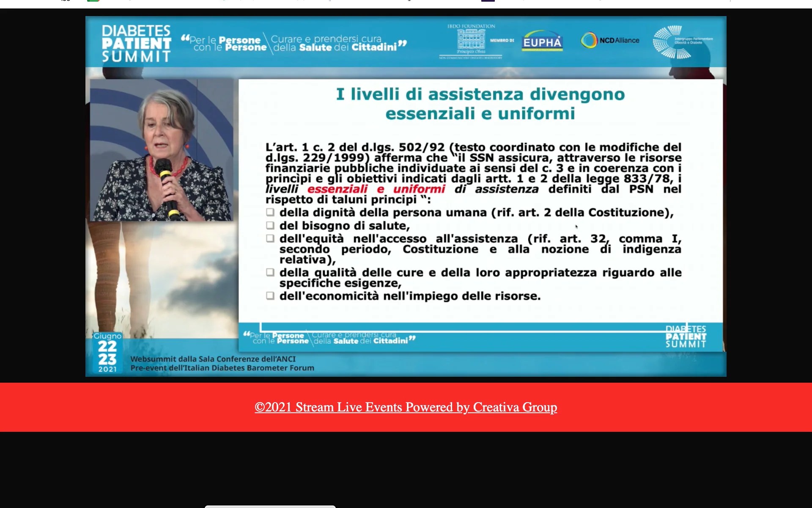Image resolution: width=812 pixels, height=508 pixels.
Task: Click "Pre-event dell'Italian Diabetes Barometer Forum" caption
Action: [222, 368]
